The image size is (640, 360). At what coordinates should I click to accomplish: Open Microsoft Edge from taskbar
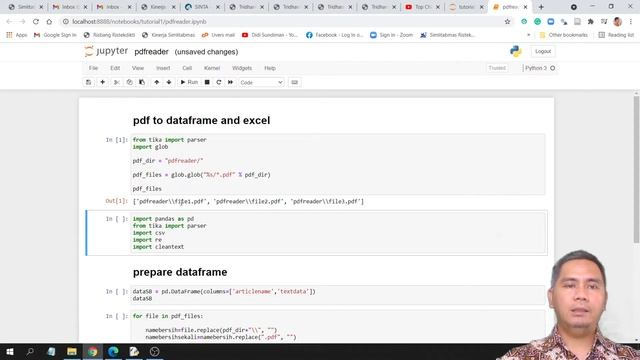pyautogui.click(x=113, y=351)
